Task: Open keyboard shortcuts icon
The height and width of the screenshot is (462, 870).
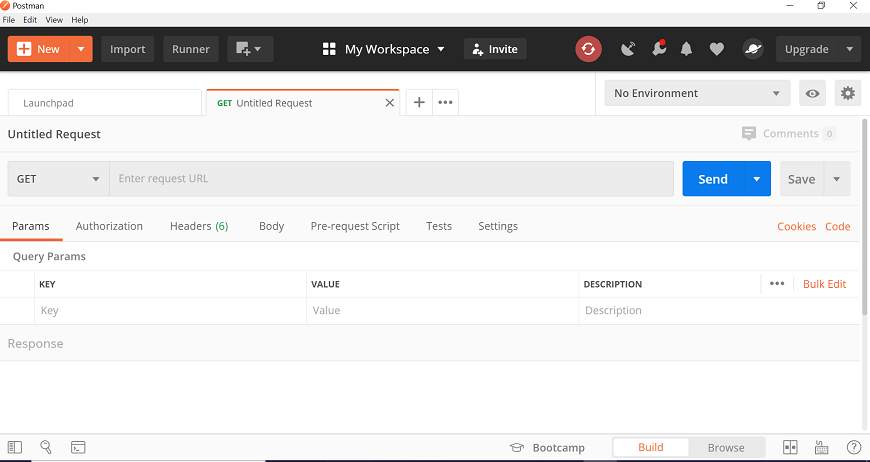Action: click(x=822, y=448)
